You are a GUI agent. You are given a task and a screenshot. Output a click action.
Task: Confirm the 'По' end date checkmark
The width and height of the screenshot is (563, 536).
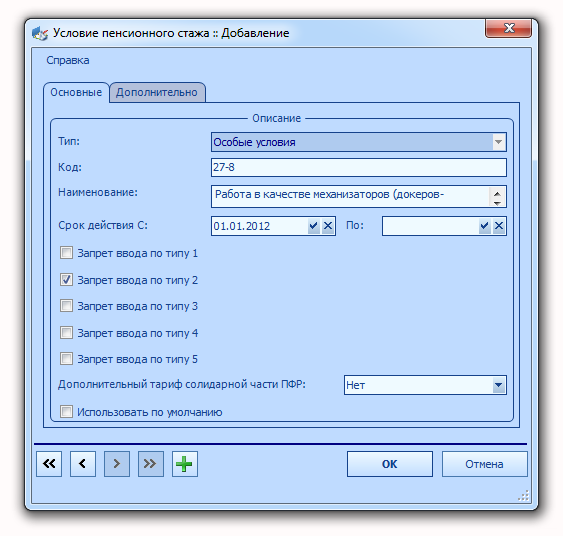(485, 226)
